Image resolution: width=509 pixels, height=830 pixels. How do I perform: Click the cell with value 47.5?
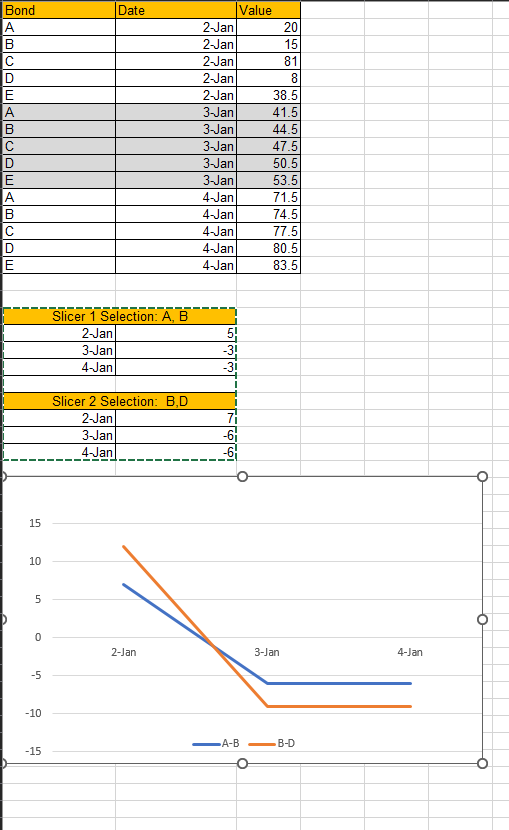[268, 146]
